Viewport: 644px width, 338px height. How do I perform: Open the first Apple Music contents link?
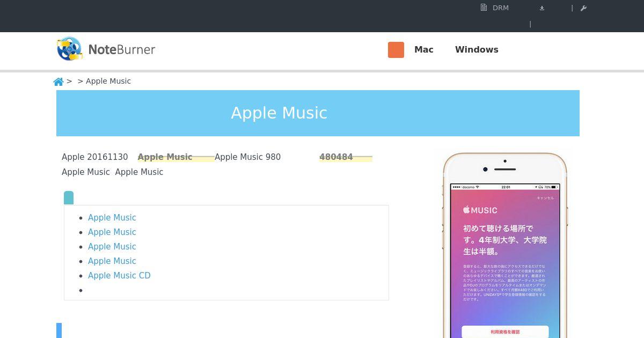point(112,218)
